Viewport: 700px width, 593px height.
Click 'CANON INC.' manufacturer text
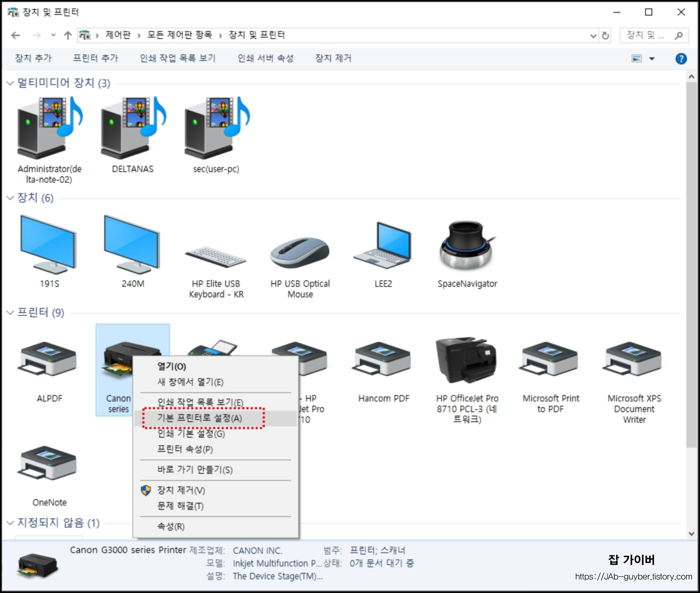coord(257,551)
